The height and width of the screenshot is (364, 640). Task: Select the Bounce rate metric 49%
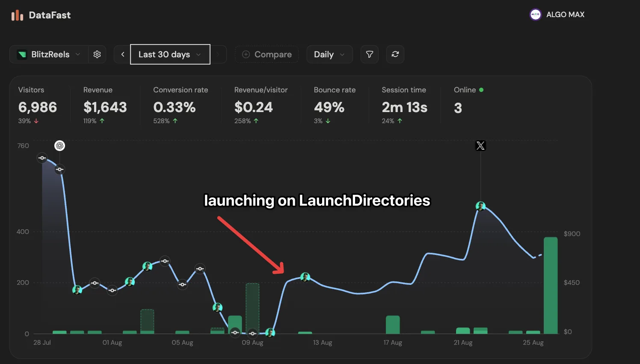pyautogui.click(x=329, y=107)
